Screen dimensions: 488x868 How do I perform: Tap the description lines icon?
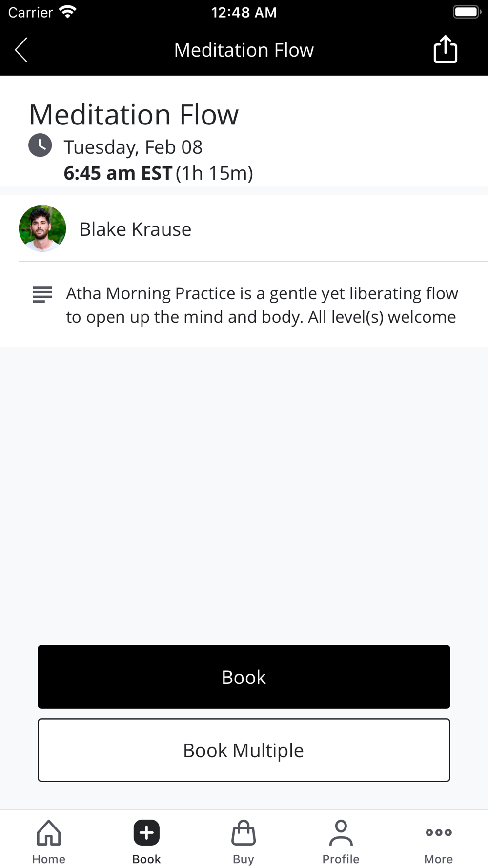(x=42, y=294)
